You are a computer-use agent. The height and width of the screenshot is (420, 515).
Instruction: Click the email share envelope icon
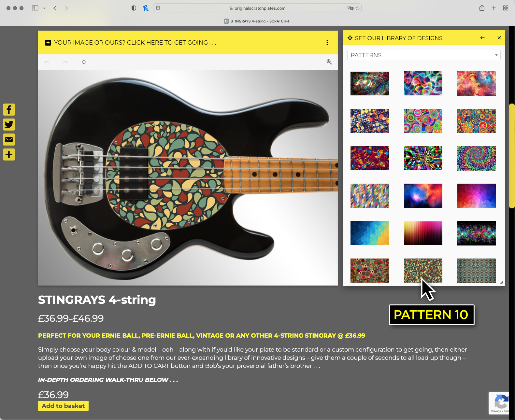[9, 139]
